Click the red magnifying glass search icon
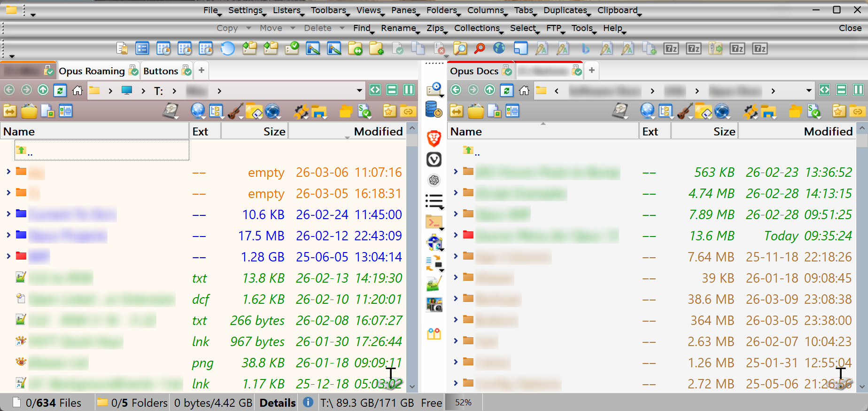868x411 pixels. click(x=480, y=48)
